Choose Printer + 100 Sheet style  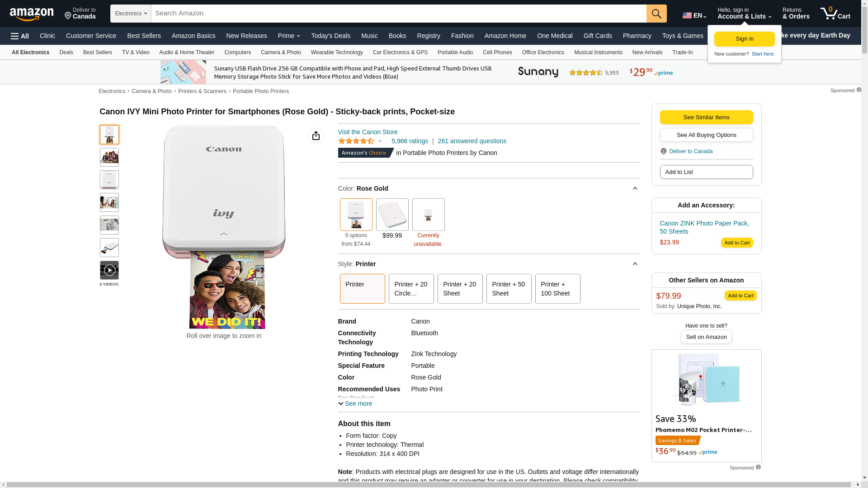pos(557,288)
